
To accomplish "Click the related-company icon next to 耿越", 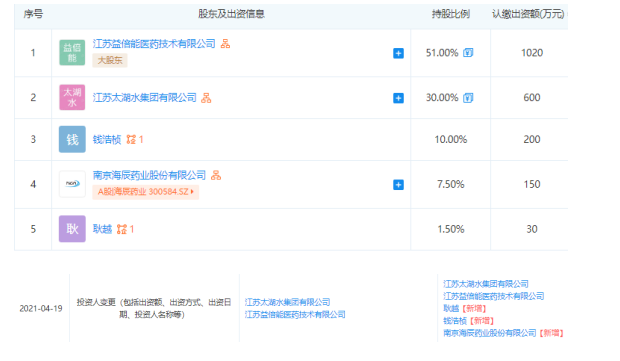I will click(x=122, y=229).
